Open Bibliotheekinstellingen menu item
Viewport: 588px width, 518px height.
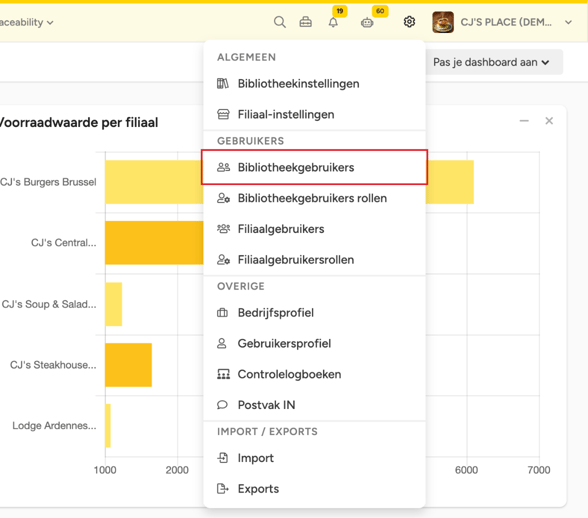pyautogui.click(x=314, y=84)
